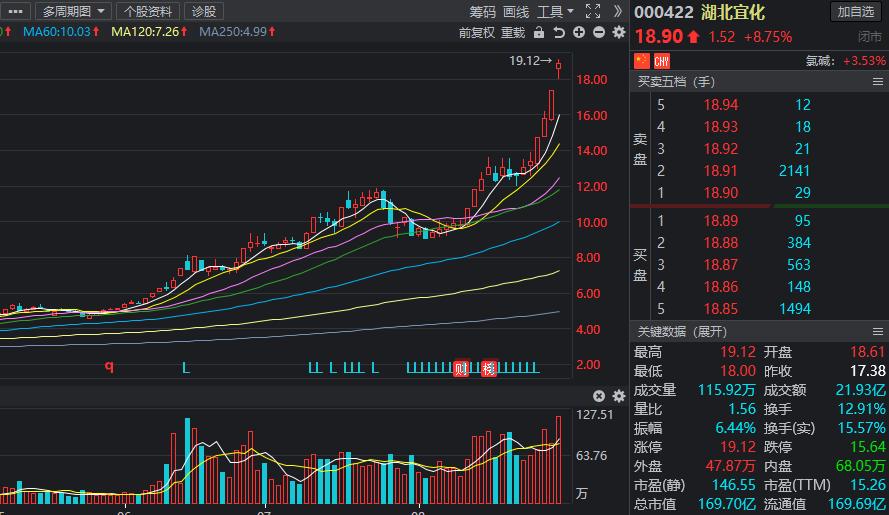Click the undo arrow icon above chart
Image resolution: width=889 pixels, height=515 pixels.
point(560,32)
